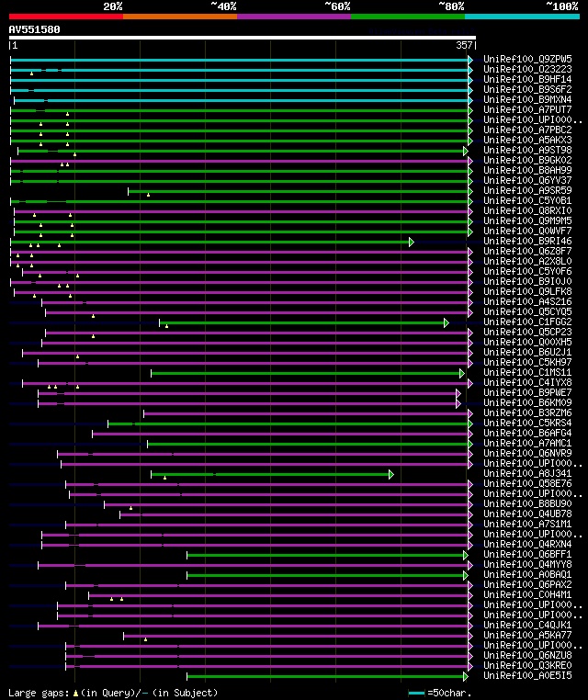Select the UniRef100_Q6NVR9 label
The height and width of the screenshot is (700, 588).
tap(527, 453)
